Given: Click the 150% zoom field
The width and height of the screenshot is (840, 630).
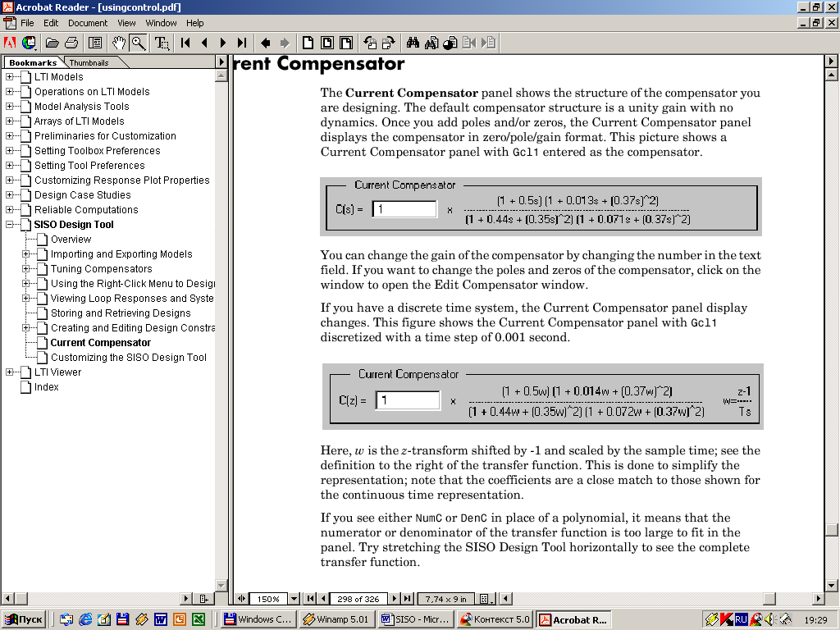Looking at the screenshot, I should (268, 598).
